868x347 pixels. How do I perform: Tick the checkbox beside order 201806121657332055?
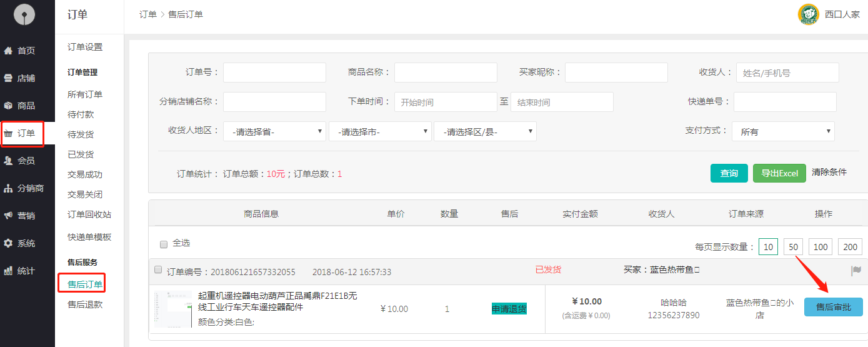point(158,270)
